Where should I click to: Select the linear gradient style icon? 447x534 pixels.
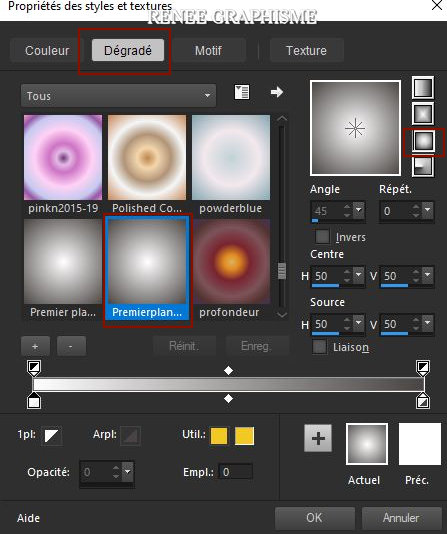(423, 88)
